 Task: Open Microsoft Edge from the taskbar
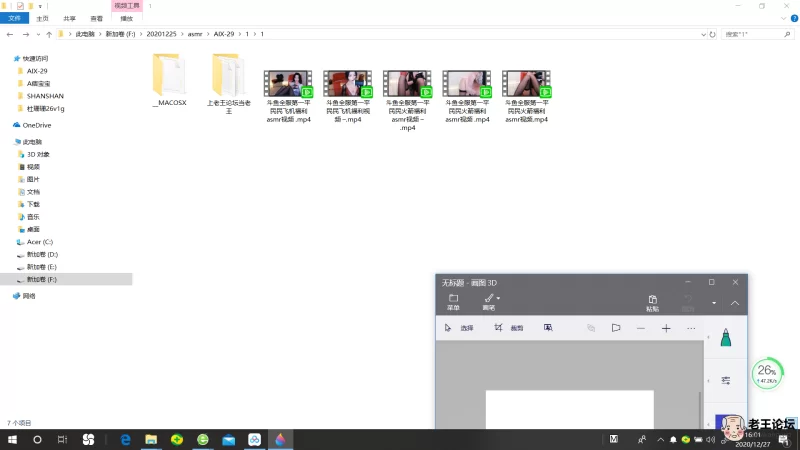coord(125,439)
